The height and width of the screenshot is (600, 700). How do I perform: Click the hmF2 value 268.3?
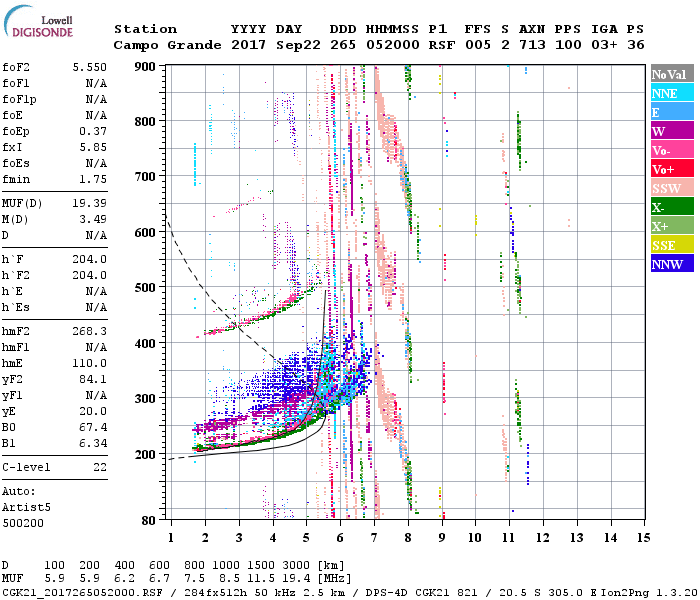pos(90,332)
